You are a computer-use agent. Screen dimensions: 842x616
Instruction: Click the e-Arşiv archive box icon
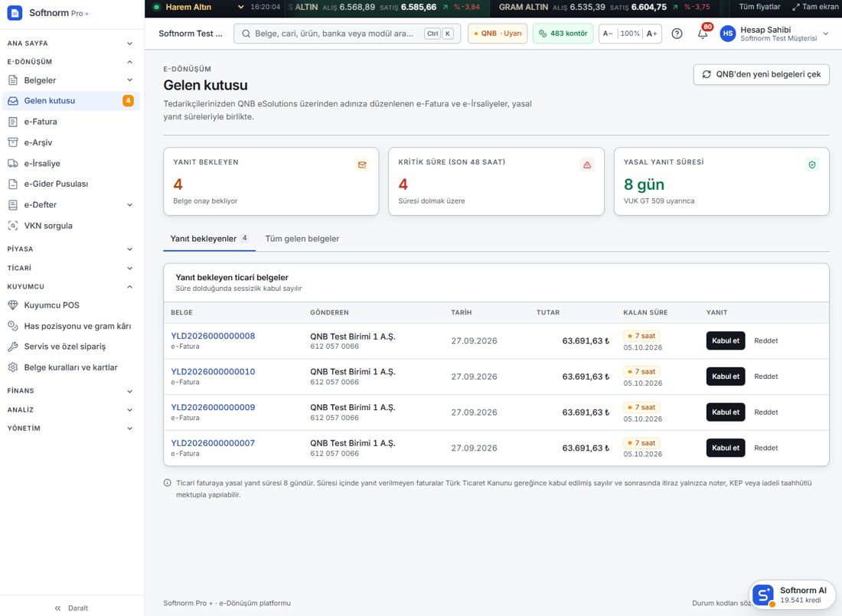click(x=13, y=142)
